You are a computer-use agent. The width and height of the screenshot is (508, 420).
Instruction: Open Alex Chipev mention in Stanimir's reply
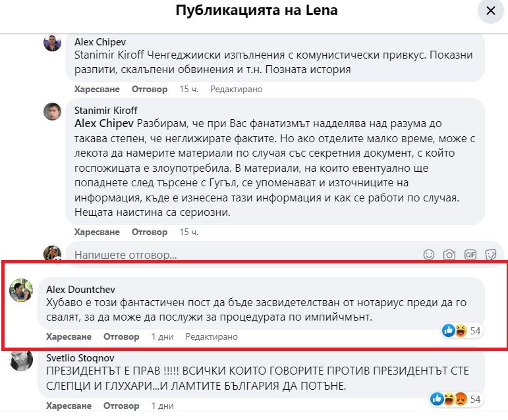105,122
